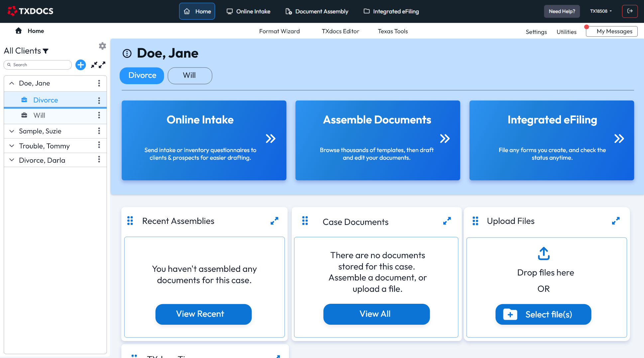The image size is (644, 358).
Task: Expand the Divorce, Darla client row
Action: coord(12,160)
